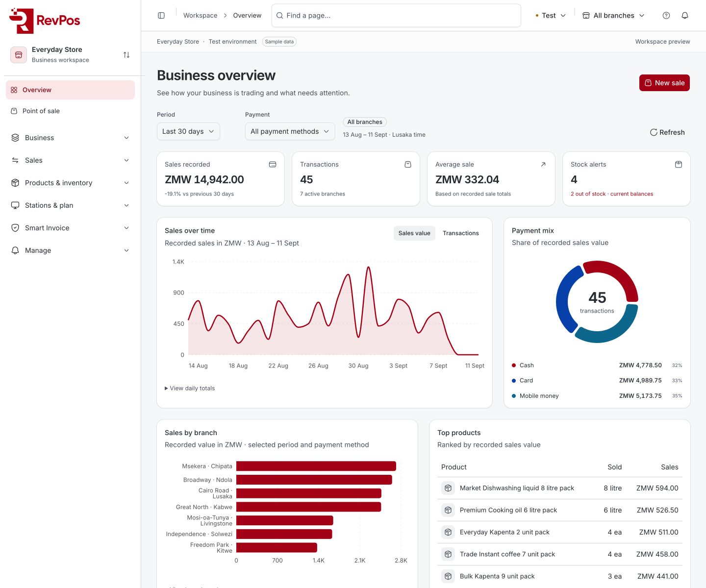This screenshot has height=588, width=706.
Task: Switch chart to Transactions view
Action: pos(461,233)
